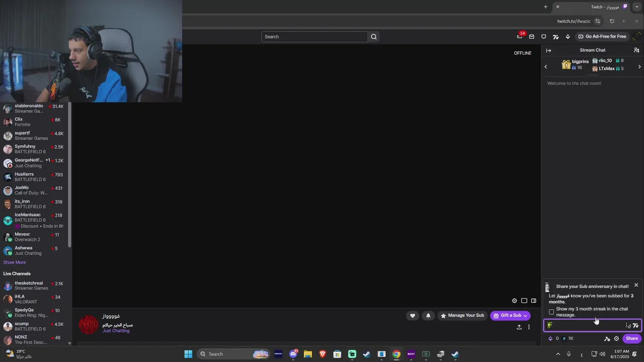Show previous gifters with left chevron
The image size is (644, 362).
click(546, 67)
